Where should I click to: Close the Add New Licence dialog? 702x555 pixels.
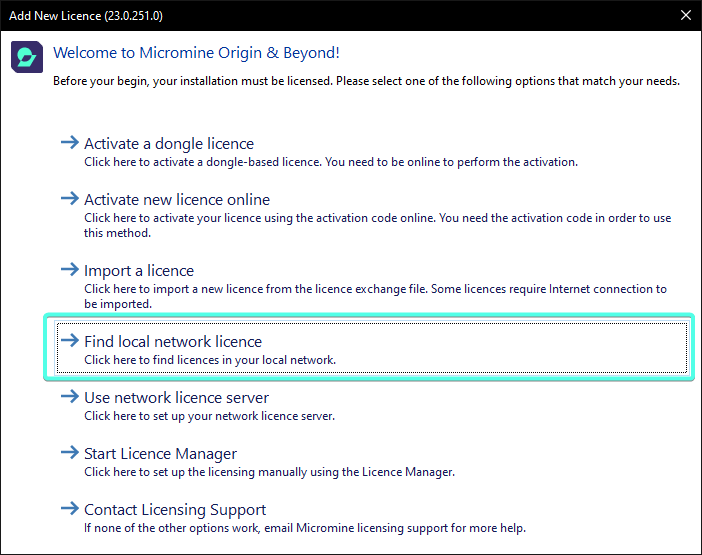coord(685,15)
